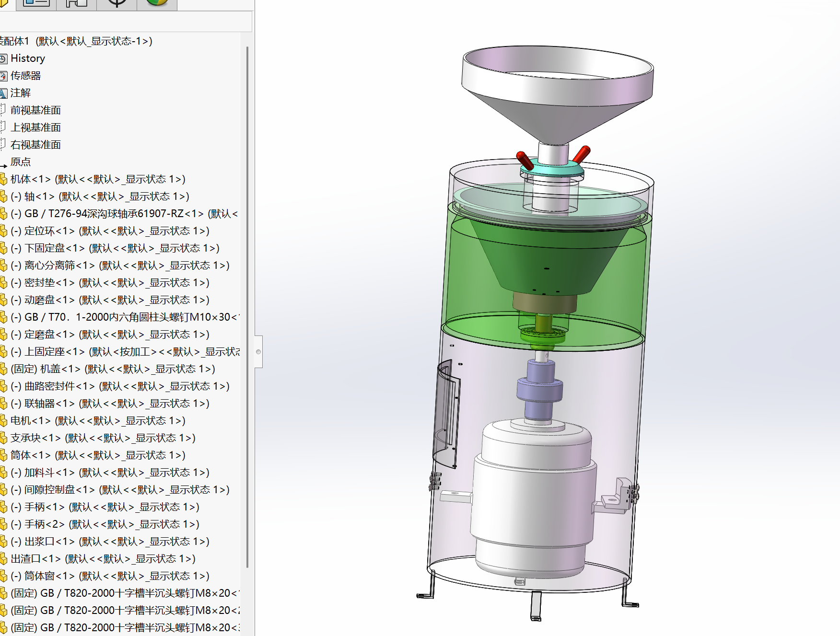Click the purple coupling in model

539,391
